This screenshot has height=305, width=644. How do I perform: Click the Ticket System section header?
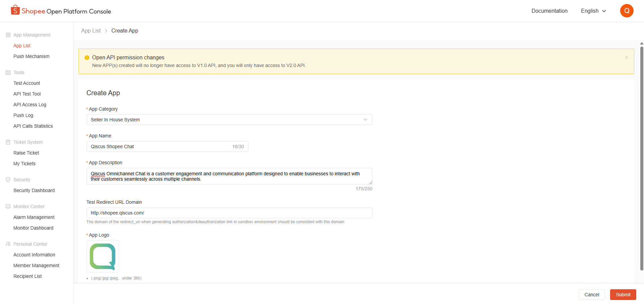tap(28, 142)
